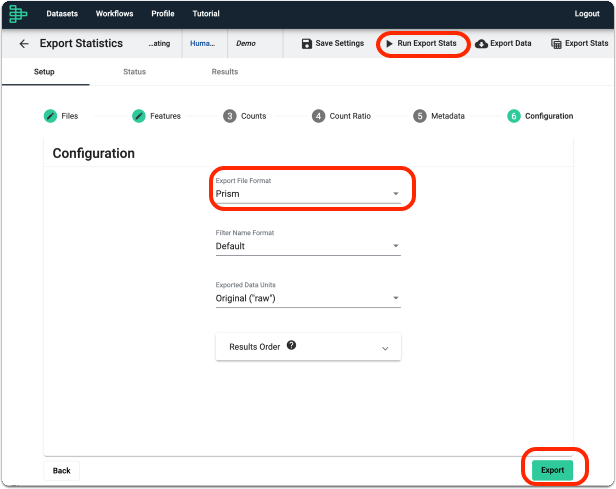Click the app logo icon
This screenshot has width=616, height=489.
pyautogui.click(x=18, y=13)
